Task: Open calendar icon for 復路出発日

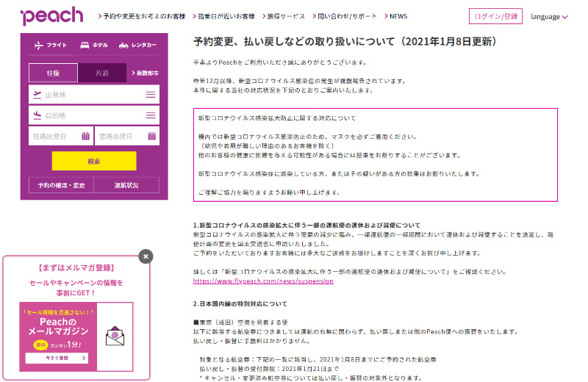Action: click(x=151, y=136)
